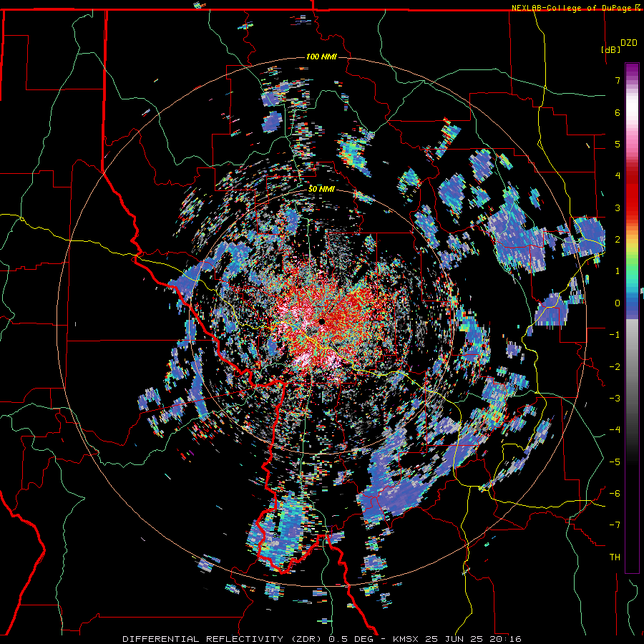
Task: Select the -2 value on the dB scale
Action: [615, 367]
